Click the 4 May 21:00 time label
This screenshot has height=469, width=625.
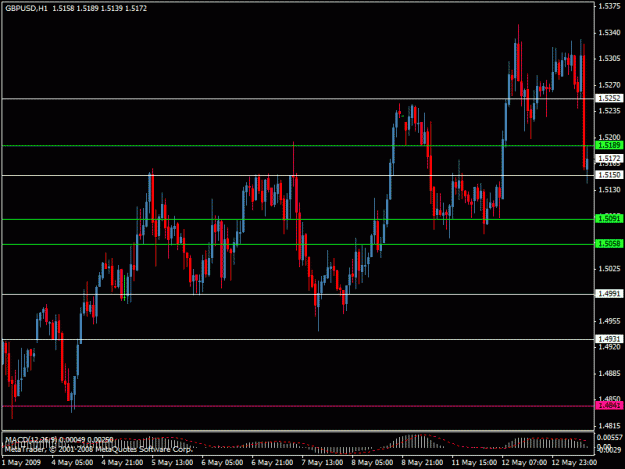tap(122, 463)
